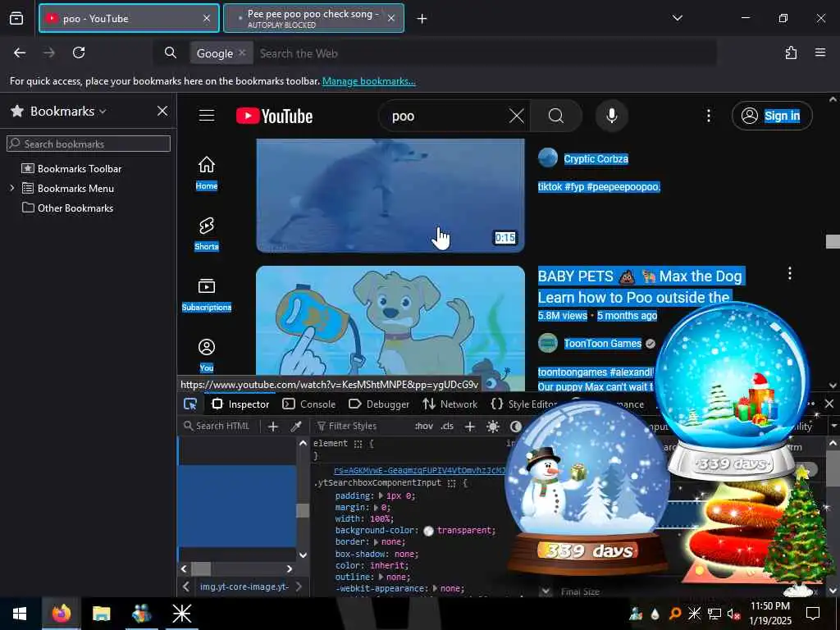This screenshot has height=630, width=840.
Task: Click the Search bookmarks field
Action: pyautogui.click(x=89, y=144)
